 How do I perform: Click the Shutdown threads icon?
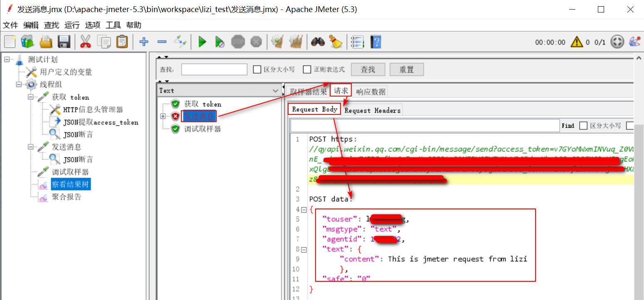tap(256, 42)
